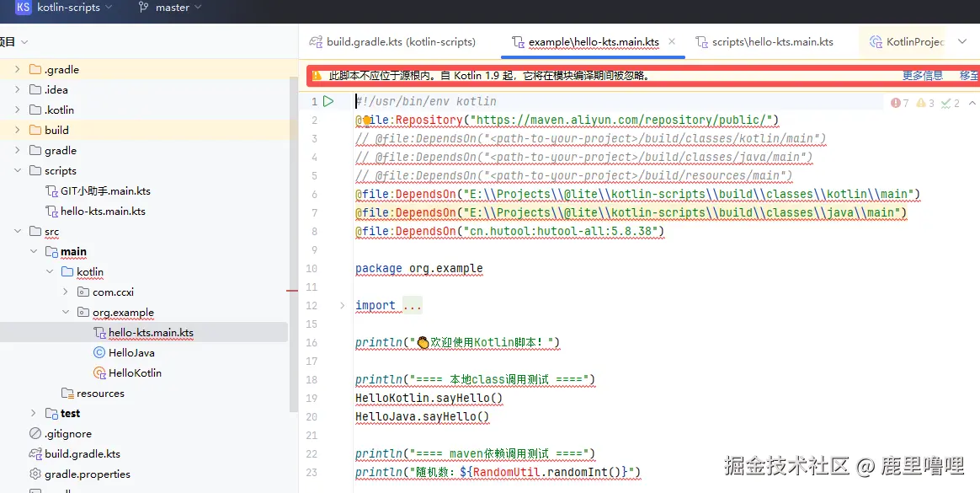Expand the inspections widget chevron
This screenshot has width=980, height=493.
pyautogui.click(x=972, y=103)
